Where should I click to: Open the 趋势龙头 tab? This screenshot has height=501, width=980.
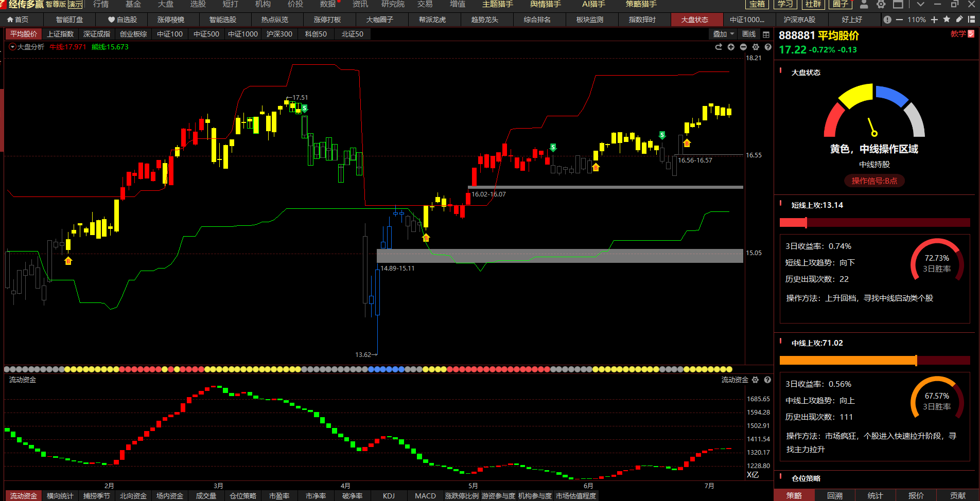[485, 20]
